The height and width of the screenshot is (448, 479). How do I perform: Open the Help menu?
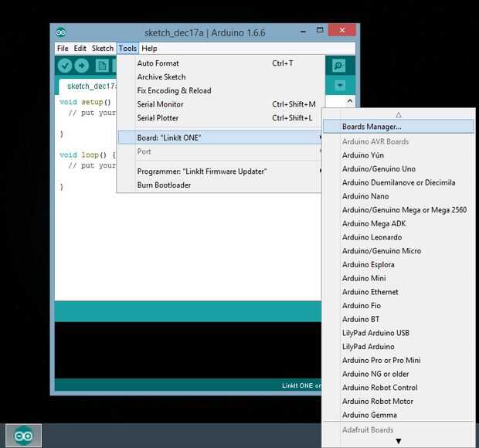tap(149, 48)
